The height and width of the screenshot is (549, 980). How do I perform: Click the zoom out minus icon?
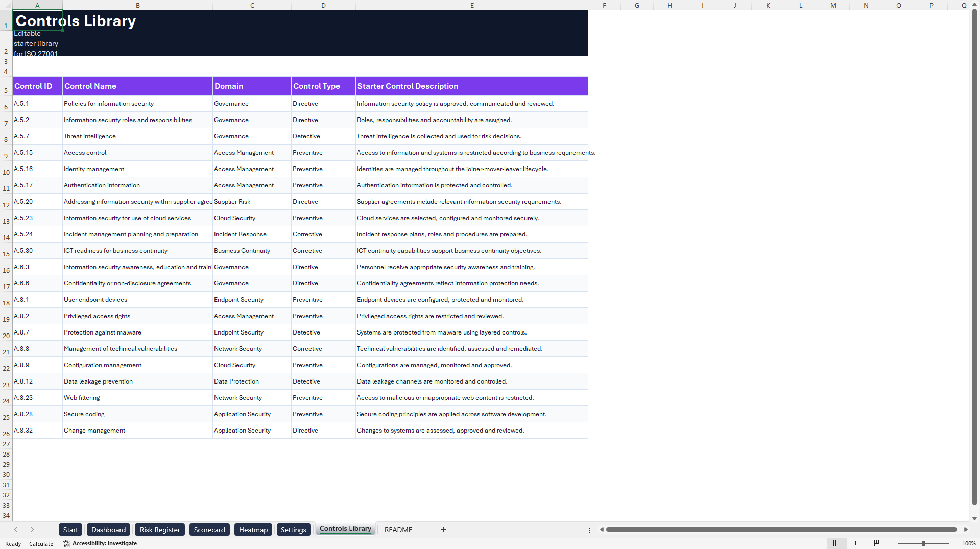893,543
